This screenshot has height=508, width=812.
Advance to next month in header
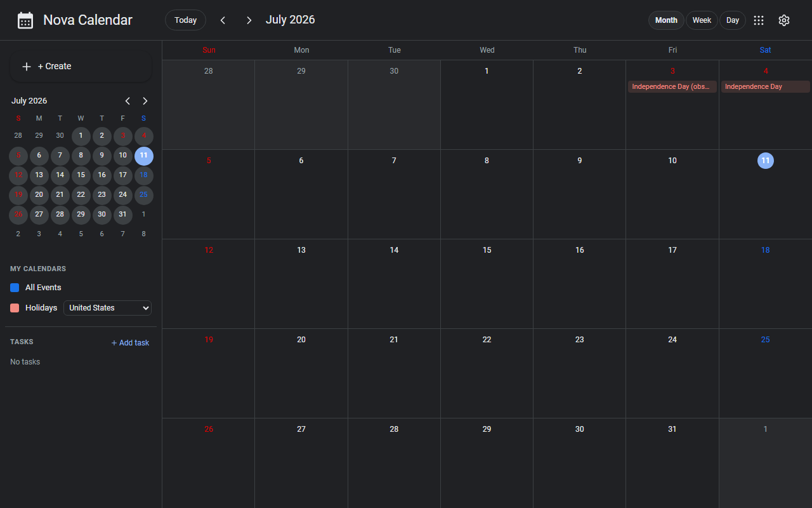click(x=249, y=20)
